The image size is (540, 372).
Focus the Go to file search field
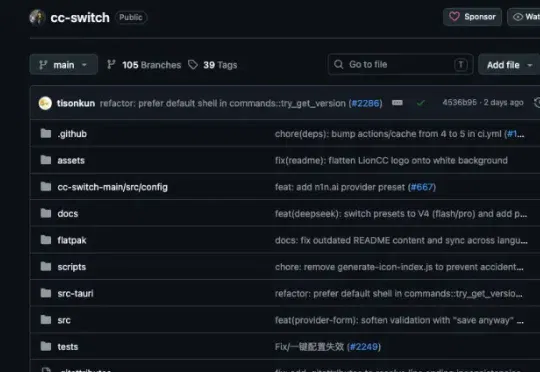(x=401, y=64)
